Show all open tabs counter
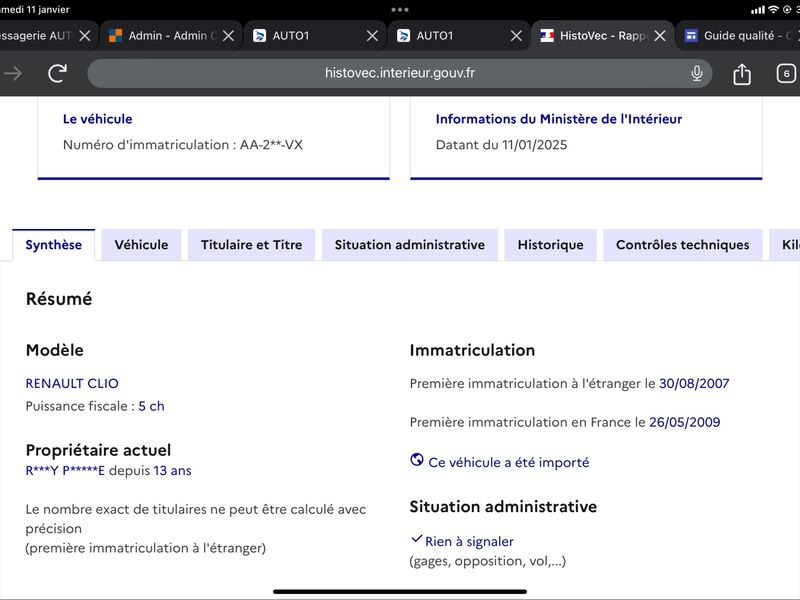Image resolution: width=800 pixels, height=600 pixels. pyautogui.click(x=786, y=73)
